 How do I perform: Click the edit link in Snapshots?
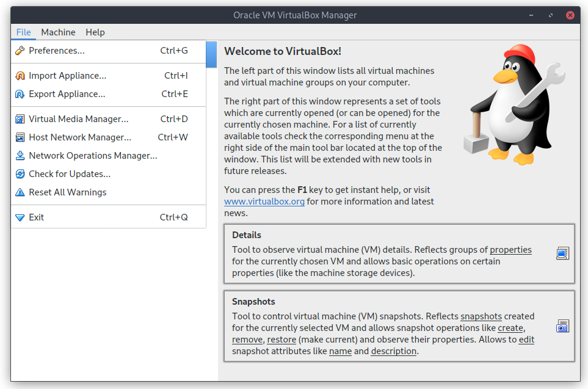(526, 340)
